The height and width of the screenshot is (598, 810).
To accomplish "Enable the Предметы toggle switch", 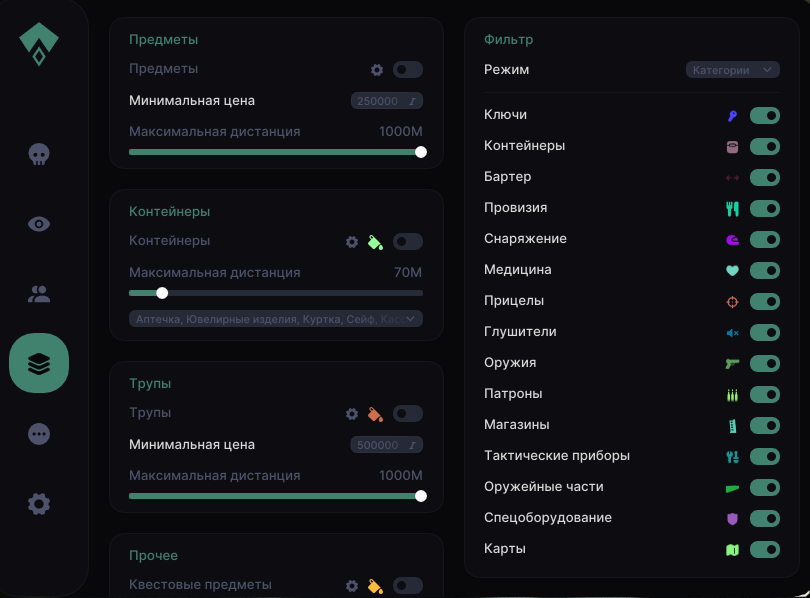I will (408, 70).
